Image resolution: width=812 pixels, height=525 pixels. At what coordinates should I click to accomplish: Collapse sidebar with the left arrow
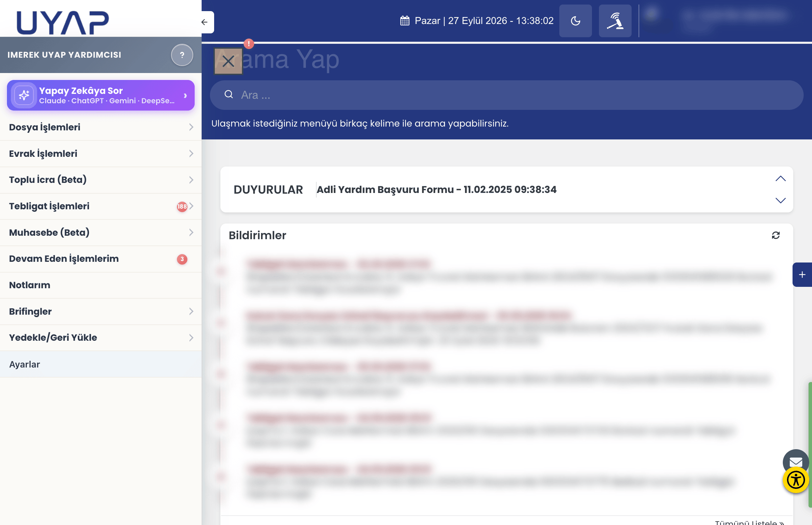(205, 22)
